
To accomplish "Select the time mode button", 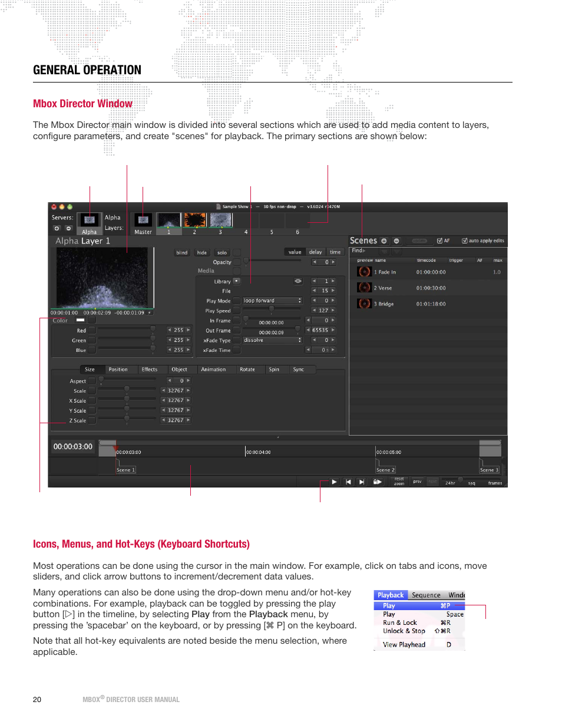I will pyautogui.click(x=335, y=252).
